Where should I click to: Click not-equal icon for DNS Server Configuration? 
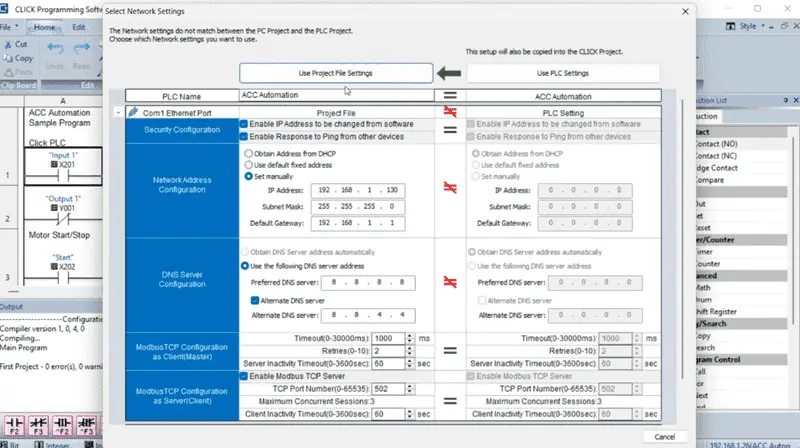[450, 282]
